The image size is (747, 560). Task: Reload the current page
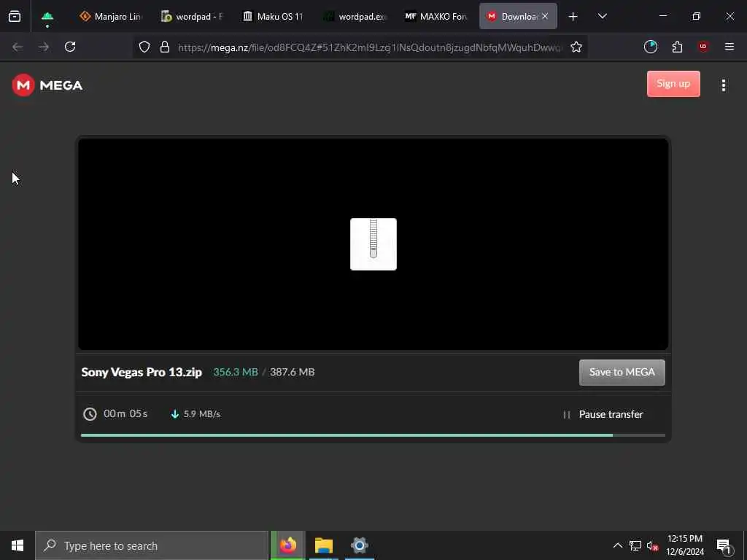pyautogui.click(x=70, y=47)
